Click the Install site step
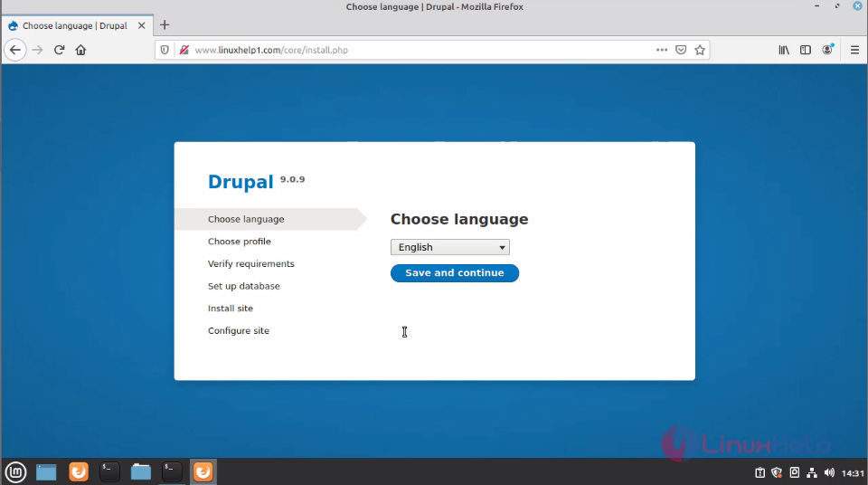868x485 pixels. point(231,309)
